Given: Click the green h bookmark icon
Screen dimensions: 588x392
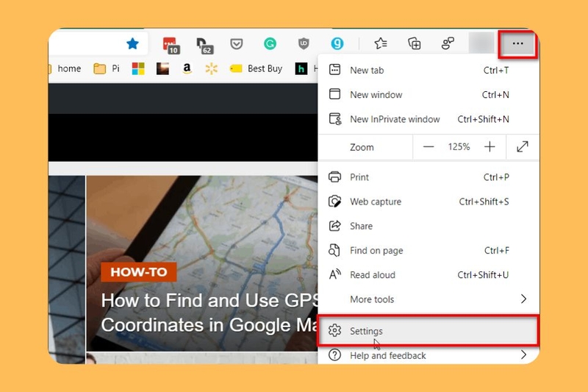Looking at the screenshot, I should click(x=301, y=68).
